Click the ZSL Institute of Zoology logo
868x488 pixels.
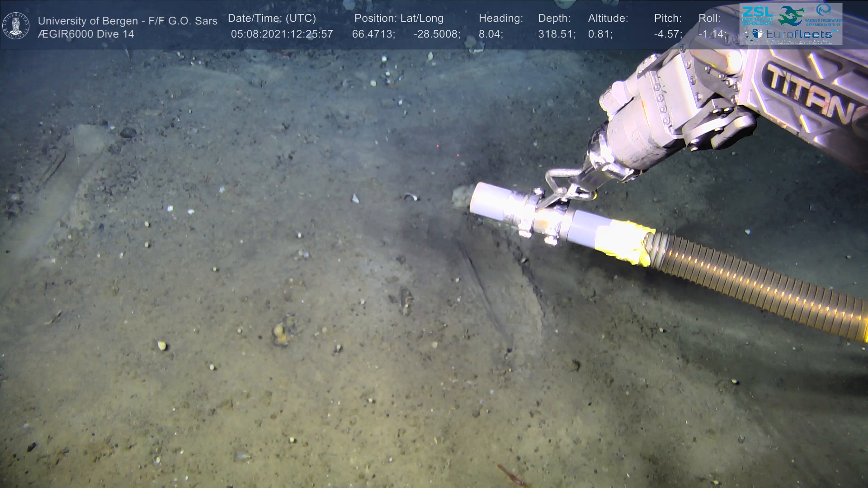pyautogui.click(x=757, y=15)
